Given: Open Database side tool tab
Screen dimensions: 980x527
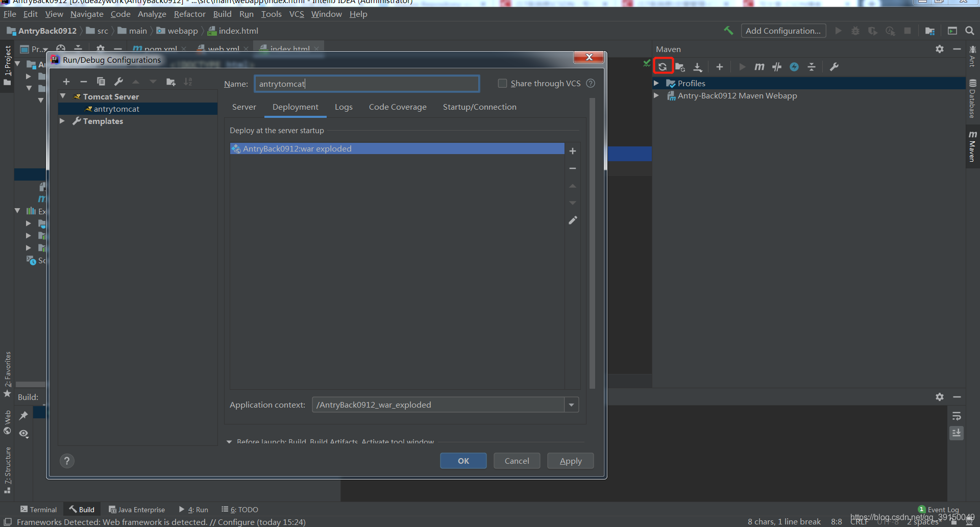Looking at the screenshot, I should tap(972, 99).
